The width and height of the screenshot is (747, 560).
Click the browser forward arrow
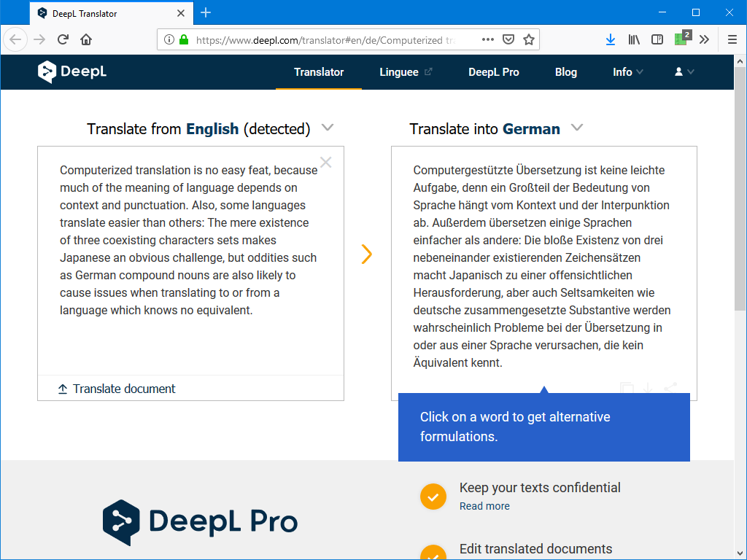tap(39, 39)
